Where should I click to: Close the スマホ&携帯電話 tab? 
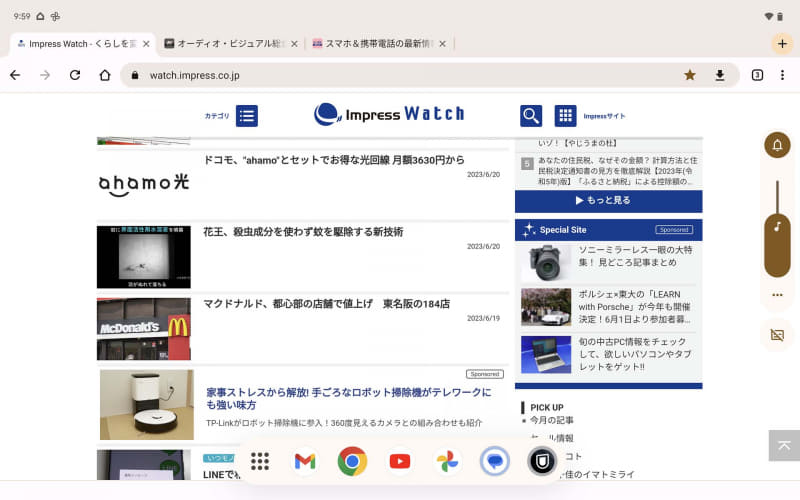[x=442, y=44]
